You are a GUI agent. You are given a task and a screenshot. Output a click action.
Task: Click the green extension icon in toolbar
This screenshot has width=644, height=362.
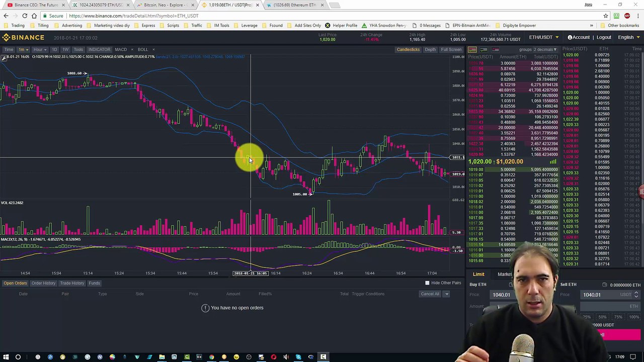616,16
